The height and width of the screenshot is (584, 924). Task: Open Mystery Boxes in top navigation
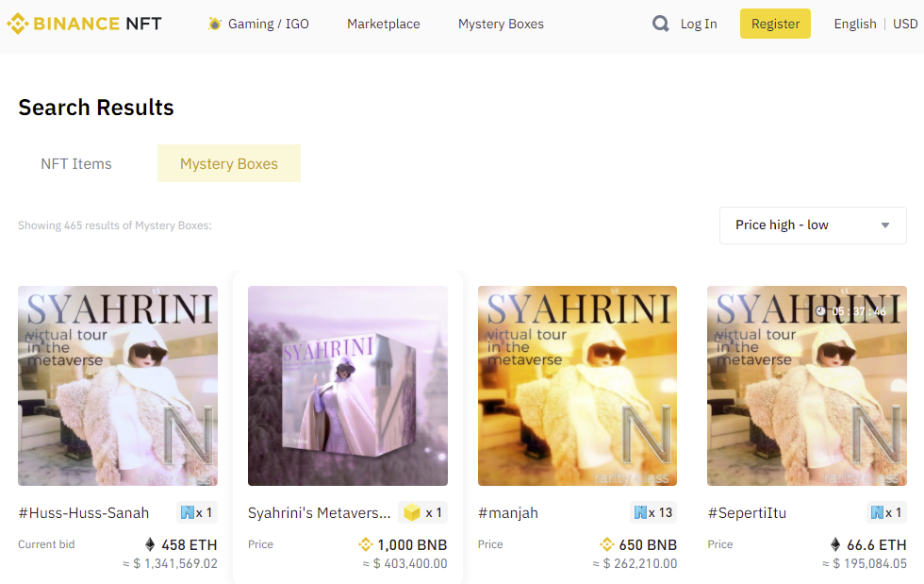501,24
